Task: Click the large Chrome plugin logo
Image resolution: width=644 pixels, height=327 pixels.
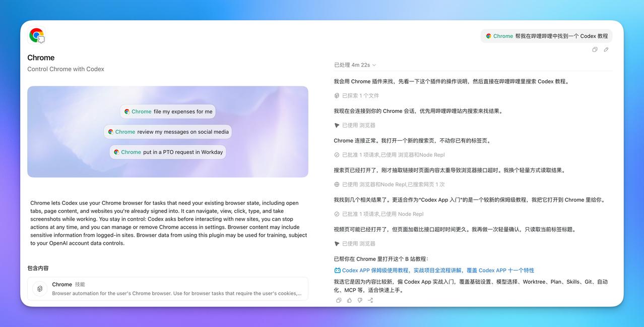Action: tap(37, 35)
